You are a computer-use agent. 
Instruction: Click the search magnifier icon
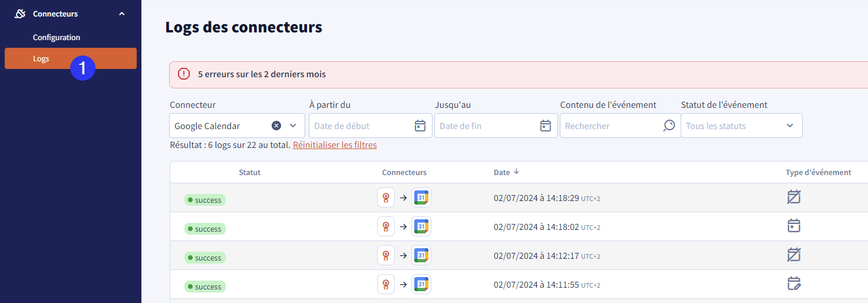point(669,126)
